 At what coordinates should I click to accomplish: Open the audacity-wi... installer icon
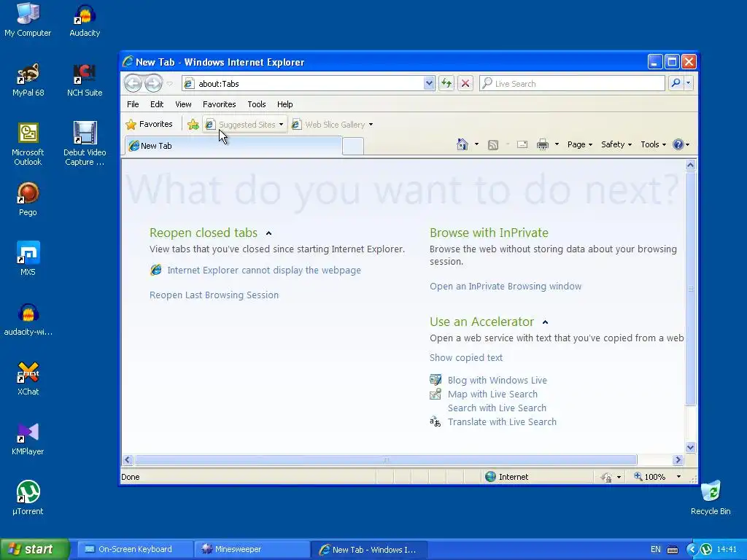tap(28, 319)
